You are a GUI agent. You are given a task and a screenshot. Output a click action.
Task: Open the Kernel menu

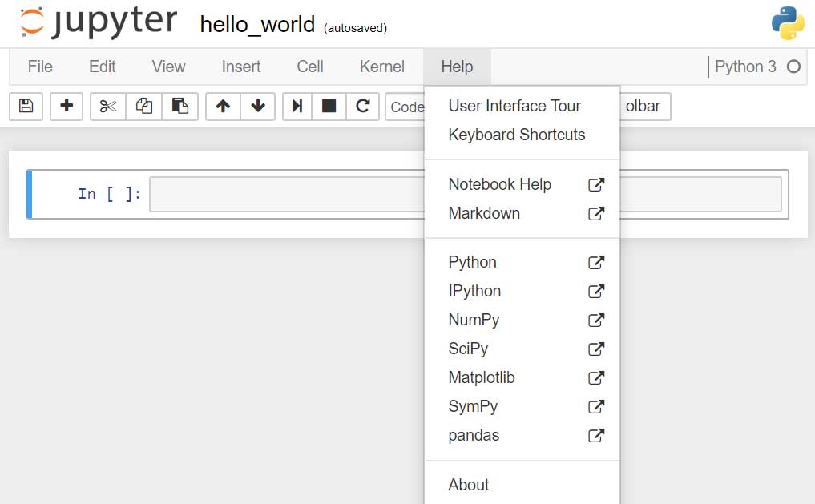point(381,67)
